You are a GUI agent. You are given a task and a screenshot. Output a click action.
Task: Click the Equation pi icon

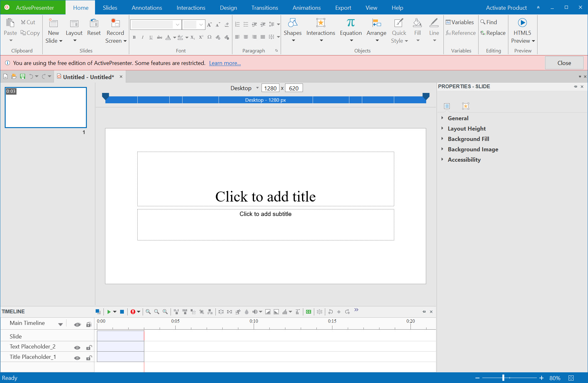point(351,23)
